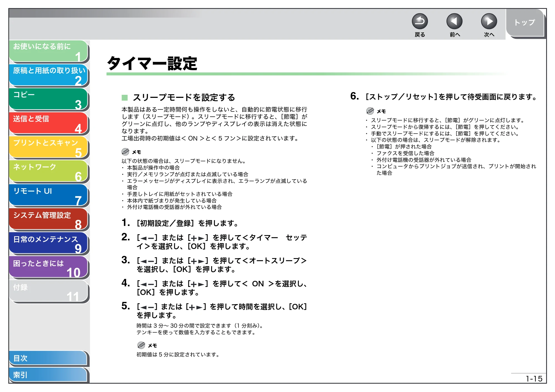
Task: Click the メモ pencil icon above sleep conditions list
Action: (125, 152)
